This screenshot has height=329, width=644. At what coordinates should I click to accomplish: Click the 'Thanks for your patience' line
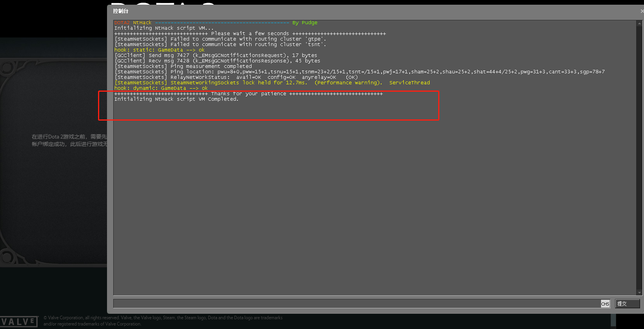pos(248,94)
